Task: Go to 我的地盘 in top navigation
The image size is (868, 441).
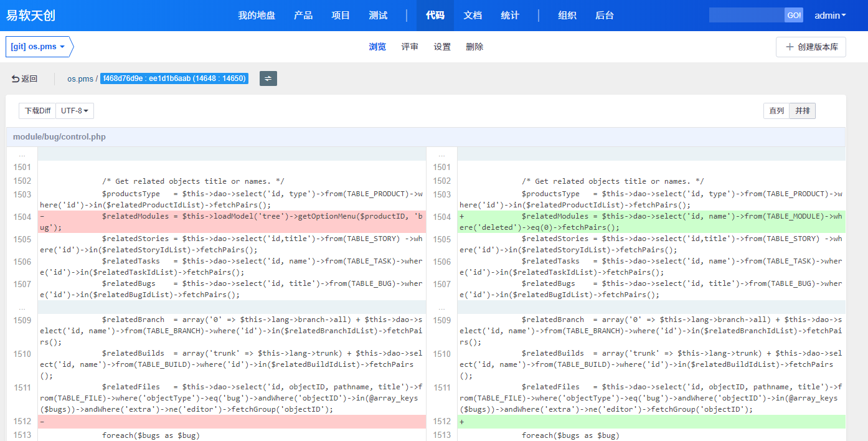Action: point(257,16)
